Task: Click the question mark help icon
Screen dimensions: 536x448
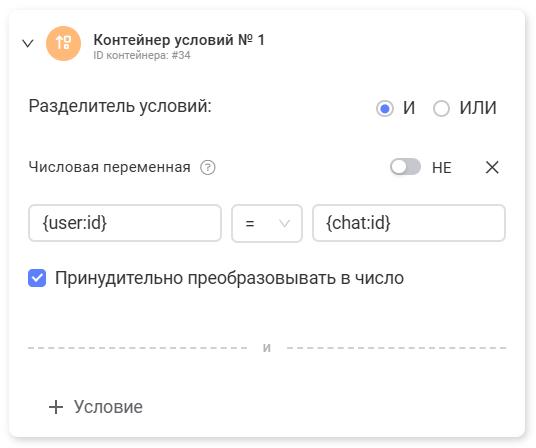Action: [x=207, y=167]
